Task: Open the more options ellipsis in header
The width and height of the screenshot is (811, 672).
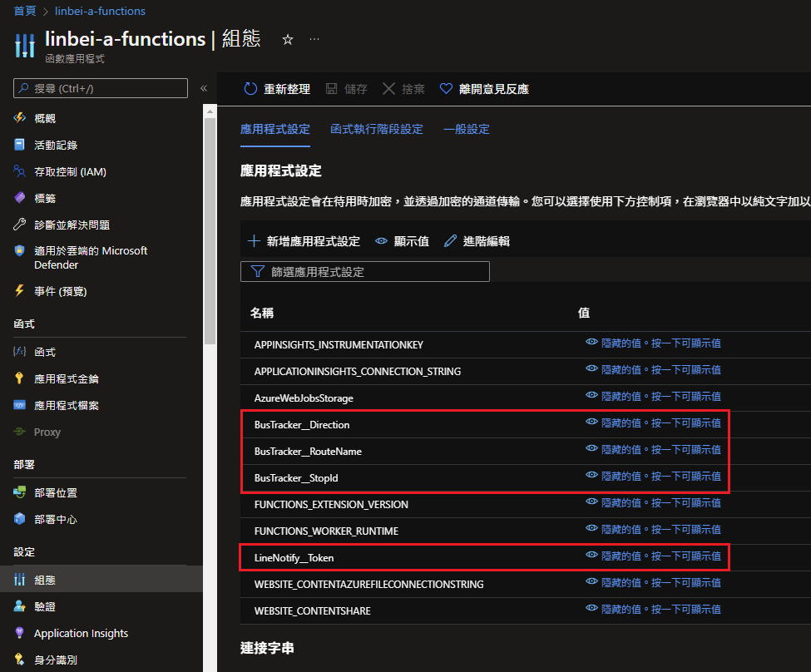Action: [314, 39]
